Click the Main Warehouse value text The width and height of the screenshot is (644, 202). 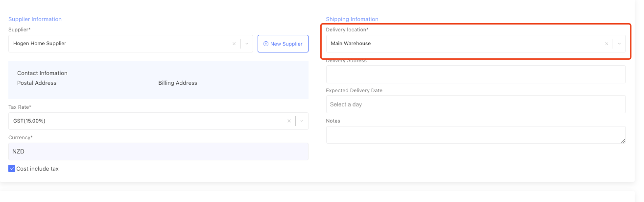pos(351,44)
